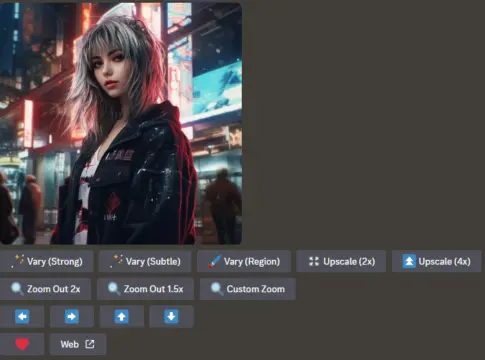The height and width of the screenshot is (360, 485).
Task: Click the external link icon beside Web
Action: click(x=90, y=344)
